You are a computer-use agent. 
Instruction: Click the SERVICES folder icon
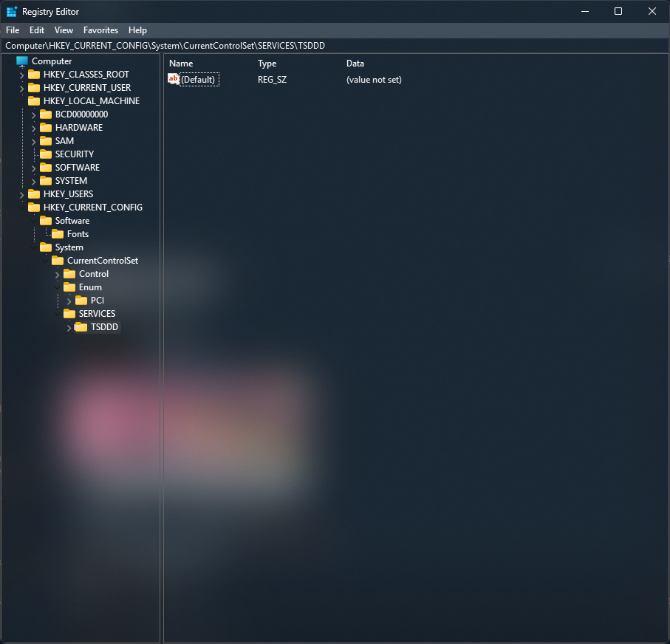(x=69, y=314)
